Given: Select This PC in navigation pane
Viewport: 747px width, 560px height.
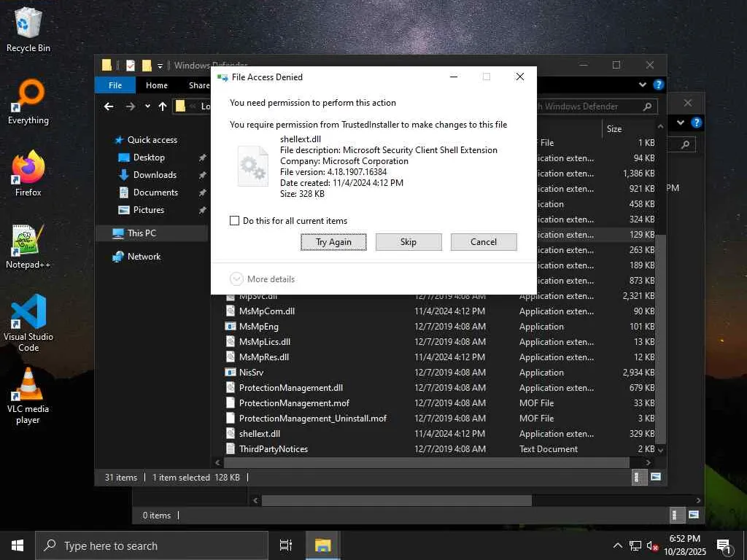Looking at the screenshot, I should point(142,233).
